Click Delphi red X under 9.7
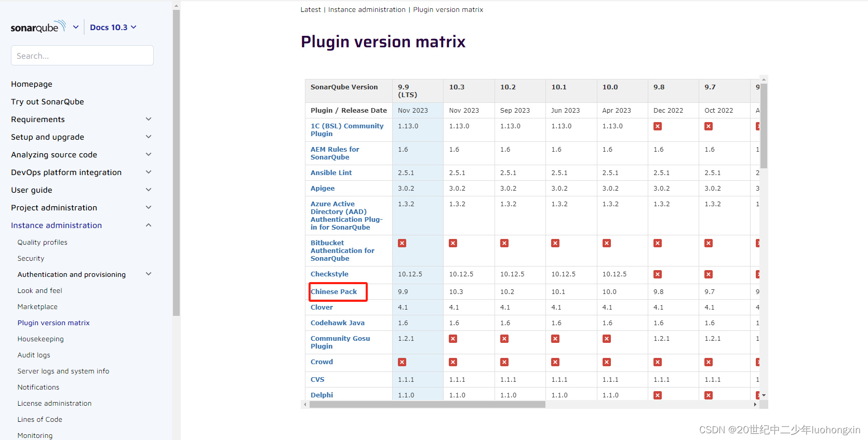Image resolution: width=868 pixels, height=440 pixels. tap(709, 395)
